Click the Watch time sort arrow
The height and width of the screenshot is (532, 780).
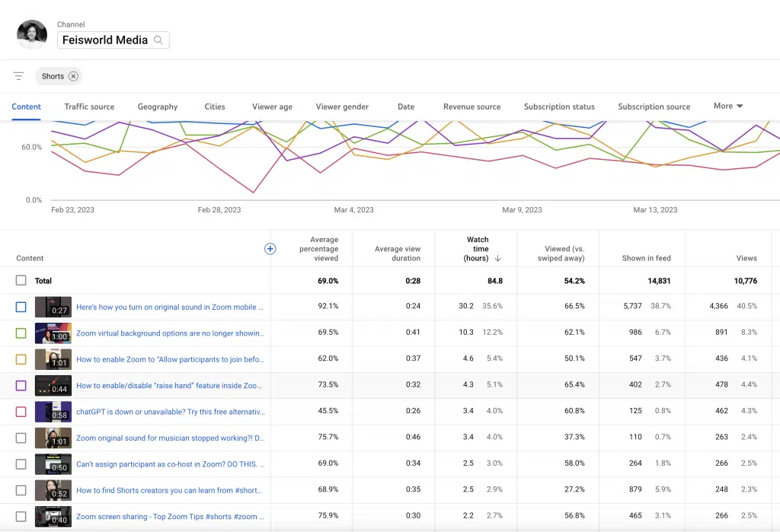498,259
